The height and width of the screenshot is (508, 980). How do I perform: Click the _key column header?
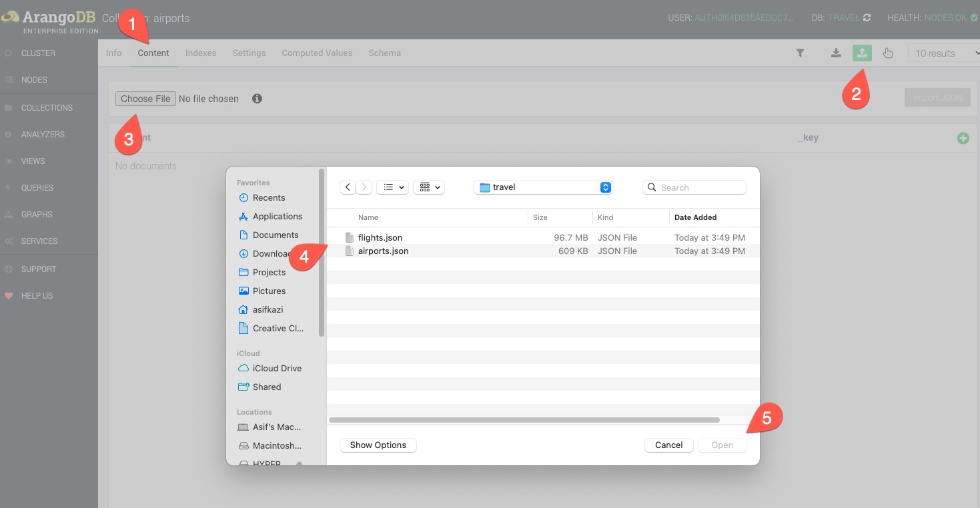(808, 137)
